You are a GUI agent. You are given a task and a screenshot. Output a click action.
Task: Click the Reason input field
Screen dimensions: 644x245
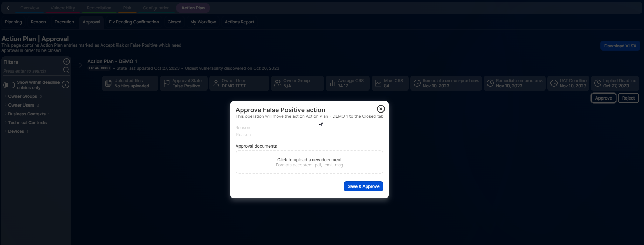pos(309,135)
